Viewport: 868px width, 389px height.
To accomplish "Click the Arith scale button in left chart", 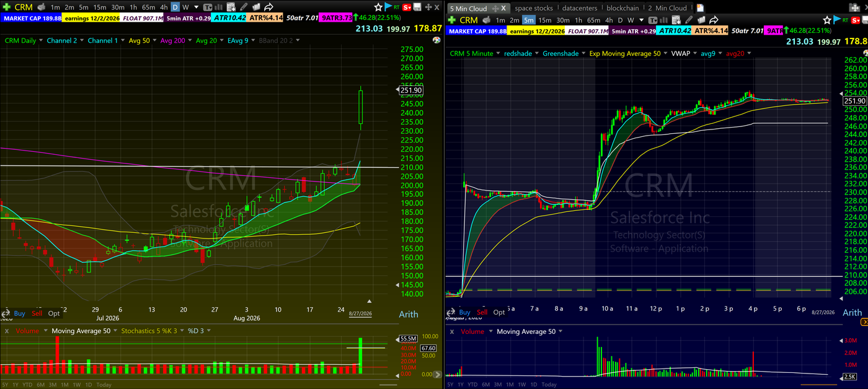I will [408, 314].
